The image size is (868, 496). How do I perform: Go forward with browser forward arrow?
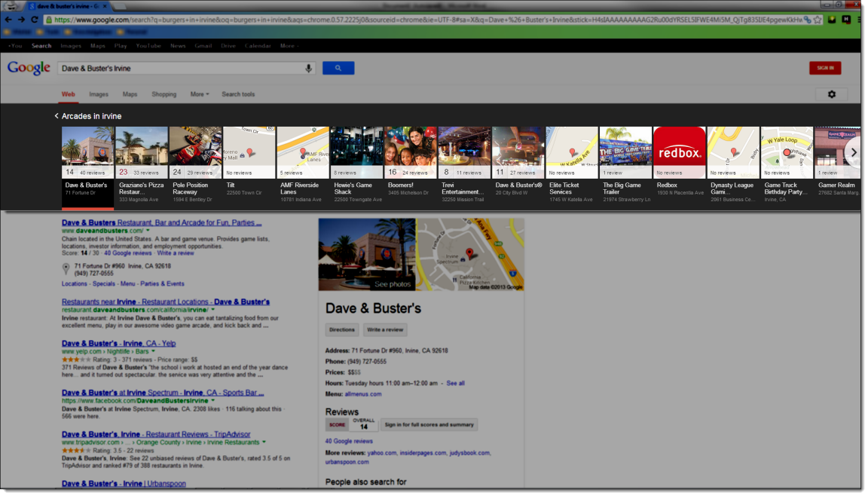click(x=21, y=20)
